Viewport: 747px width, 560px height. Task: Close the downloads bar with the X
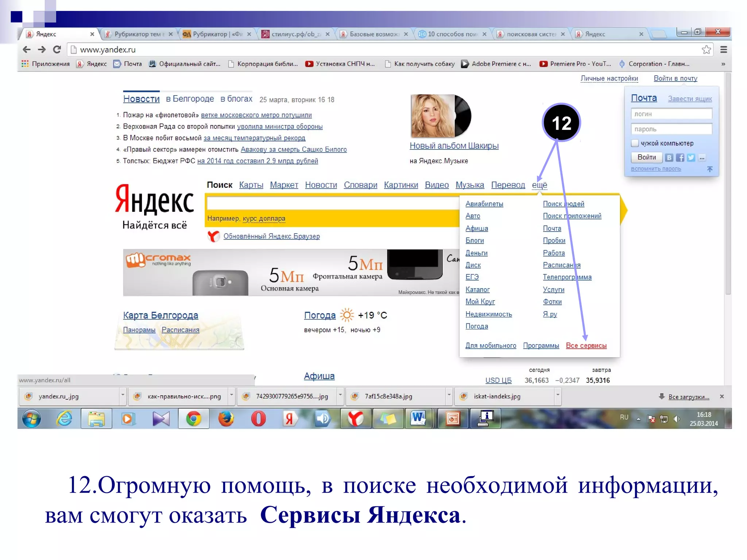[722, 396]
